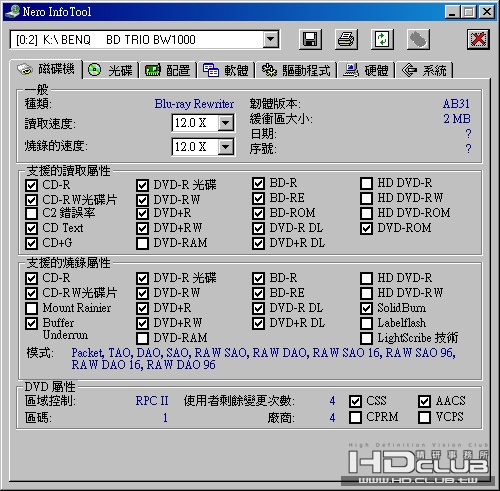Click the refresh icon button
500x491 pixels.
[382, 39]
